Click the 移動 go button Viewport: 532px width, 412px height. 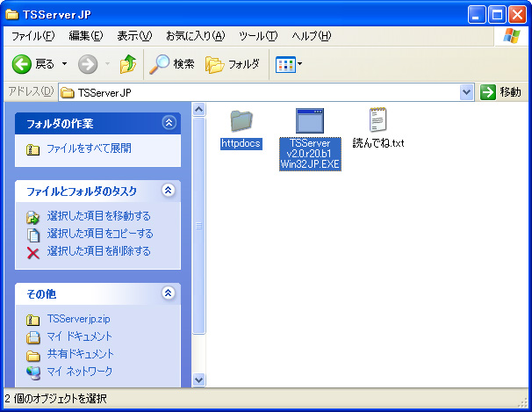500,92
